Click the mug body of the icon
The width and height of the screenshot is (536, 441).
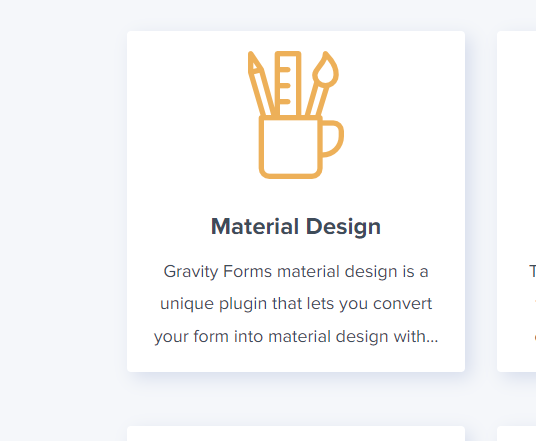point(290,147)
